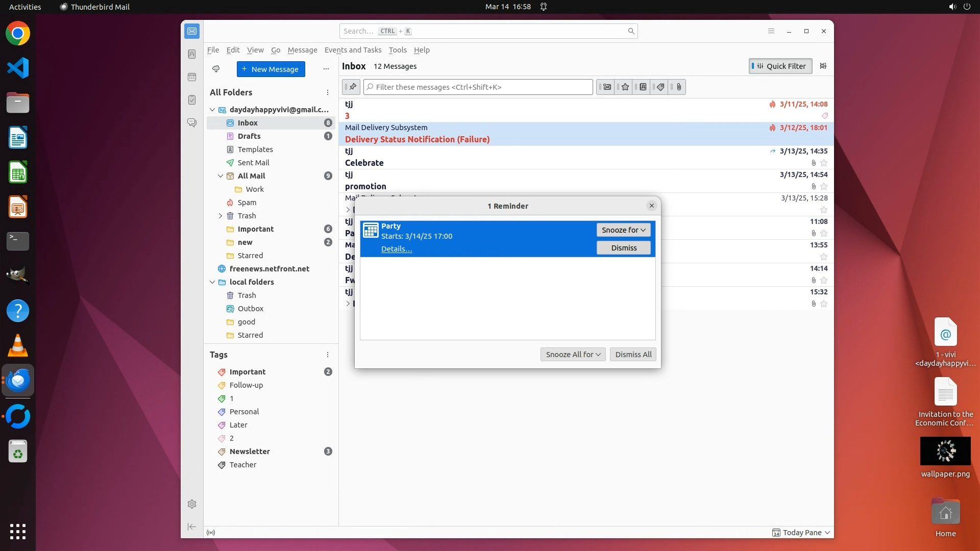Collapse the spaces toolbar icon
This screenshot has width=980, height=551.
click(192, 527)
